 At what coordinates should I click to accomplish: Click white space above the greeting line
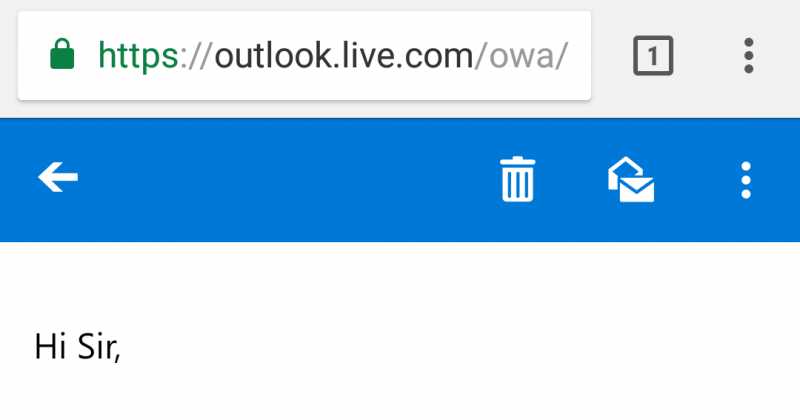click(400, 285)
